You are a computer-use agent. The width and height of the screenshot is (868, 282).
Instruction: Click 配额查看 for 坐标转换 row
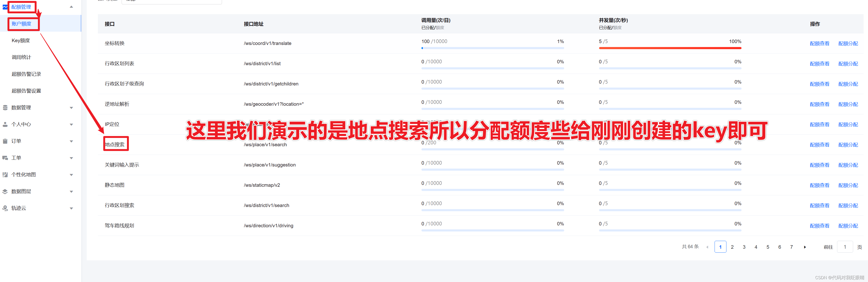tap(819, 44)
